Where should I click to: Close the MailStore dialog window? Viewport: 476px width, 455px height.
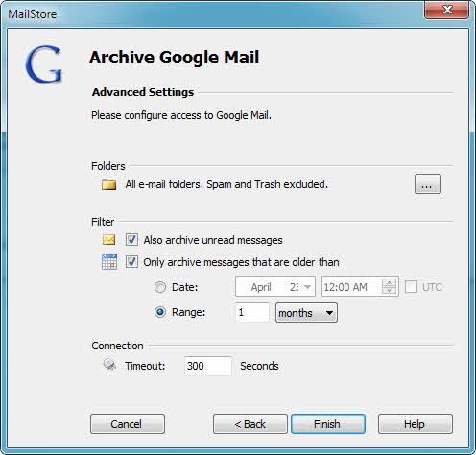coord(447,10)
